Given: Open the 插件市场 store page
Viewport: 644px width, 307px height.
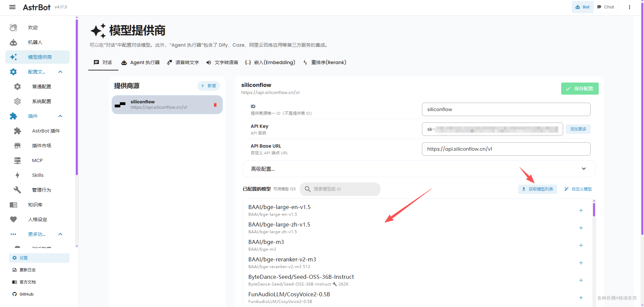Looking at the screenshot, I should (38, 146).
